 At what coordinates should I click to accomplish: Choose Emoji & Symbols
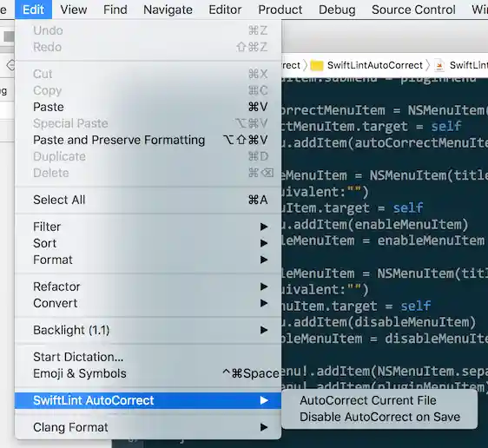point(148,373)
